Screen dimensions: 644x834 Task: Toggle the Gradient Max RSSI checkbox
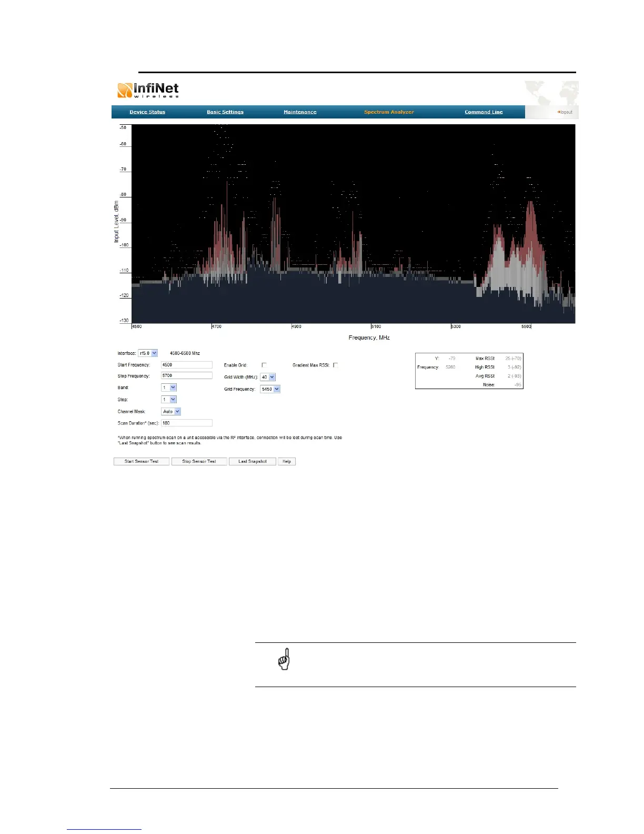click(336, 365)
